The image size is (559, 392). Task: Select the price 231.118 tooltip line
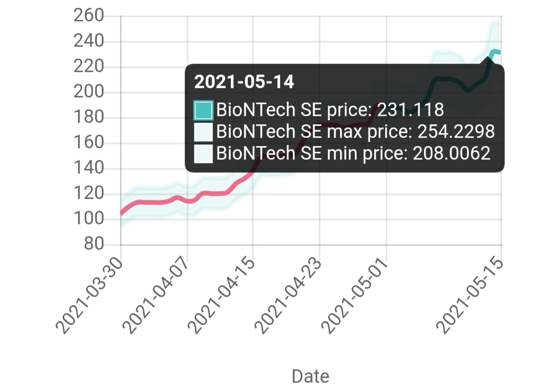[330, 110]
